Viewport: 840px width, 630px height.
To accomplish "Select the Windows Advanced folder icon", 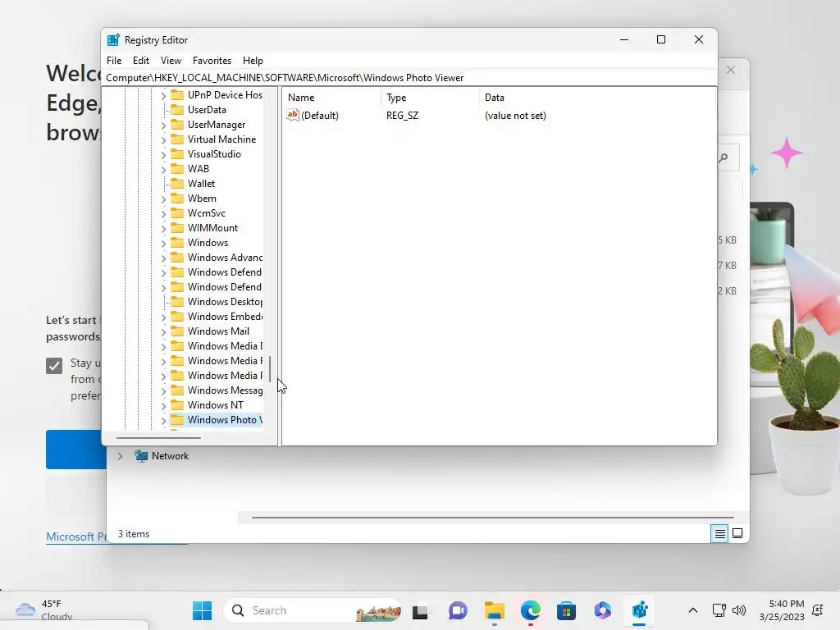I will point(177,257).
